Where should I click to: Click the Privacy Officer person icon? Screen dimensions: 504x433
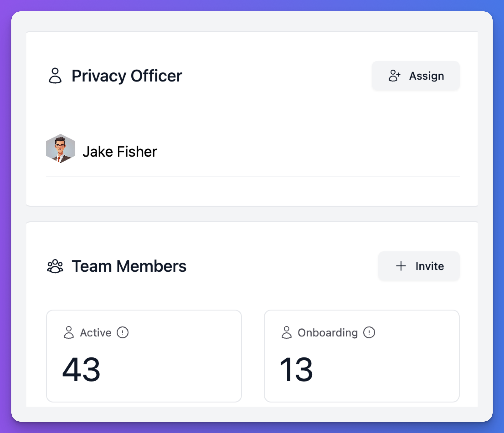coord(55,76)
